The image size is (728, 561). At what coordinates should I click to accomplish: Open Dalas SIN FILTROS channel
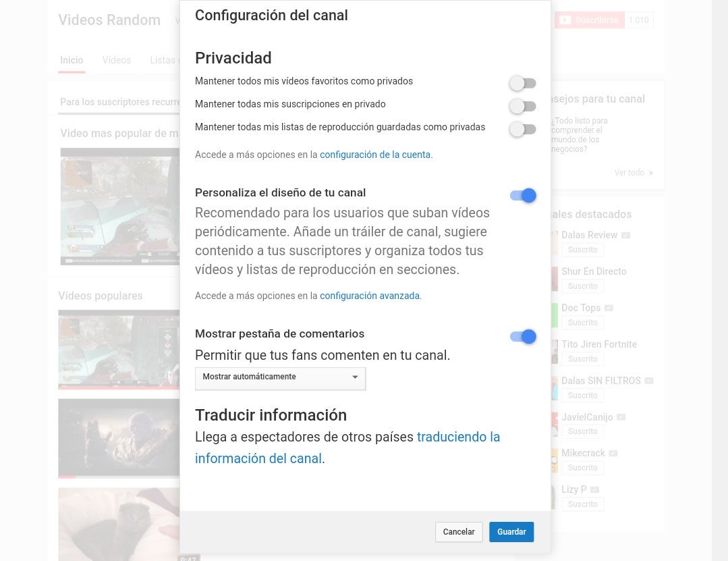point(600,381)
